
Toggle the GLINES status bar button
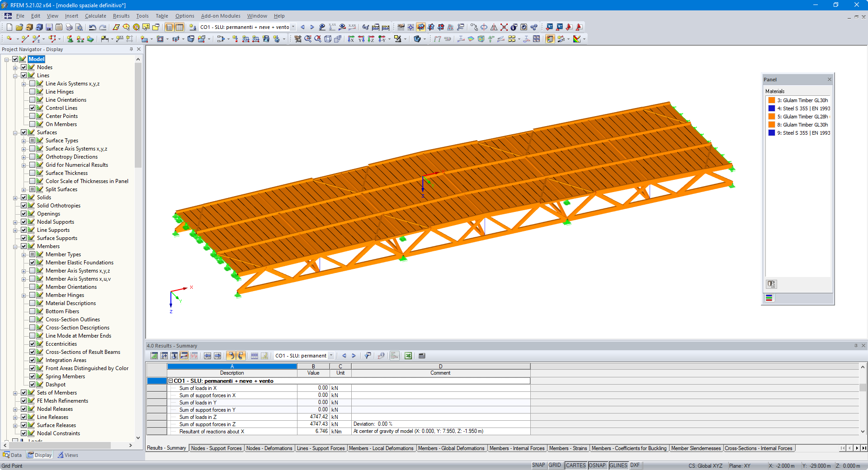[x=618, y=465]
